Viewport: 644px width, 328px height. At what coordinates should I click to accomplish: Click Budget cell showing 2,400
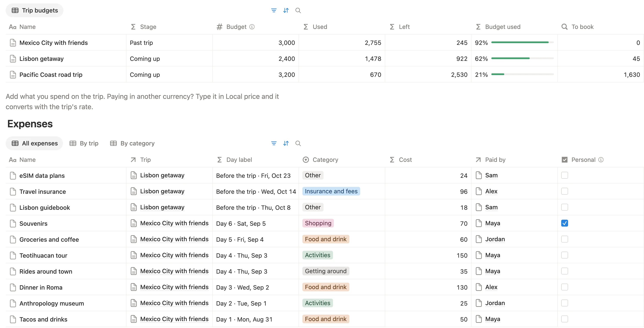tap(256, 59)
